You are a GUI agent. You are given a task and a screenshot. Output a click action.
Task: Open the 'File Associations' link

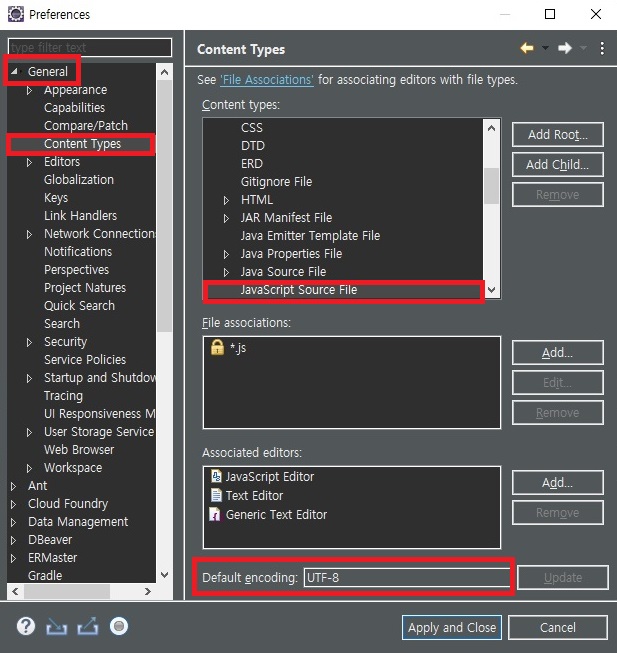tap(267, 80)
